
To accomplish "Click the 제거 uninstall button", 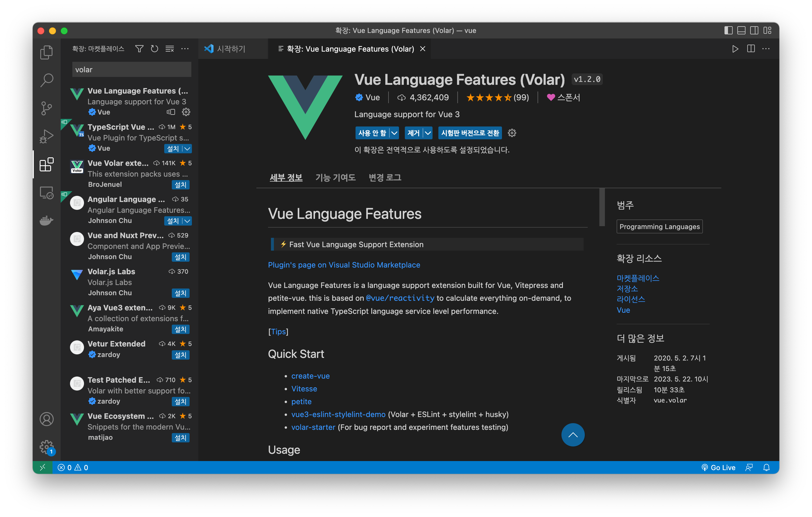I will [x=413, y=133].
